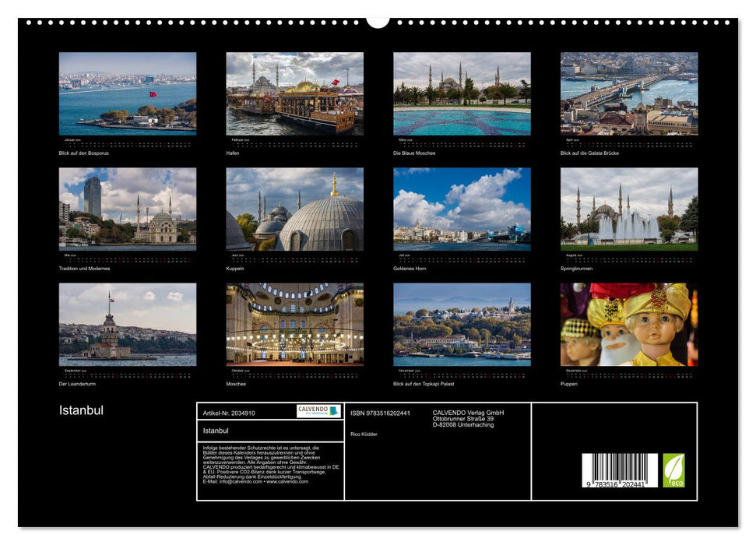The image size is (756, 545).
Task: Click the large Istanbul title text
Action: [81, 410]
